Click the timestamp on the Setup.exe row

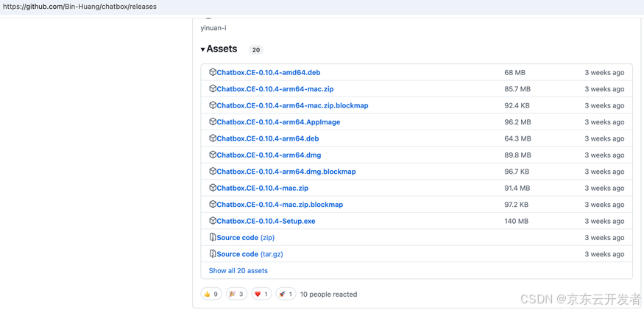pyautogui.click(x=604, y=221)
